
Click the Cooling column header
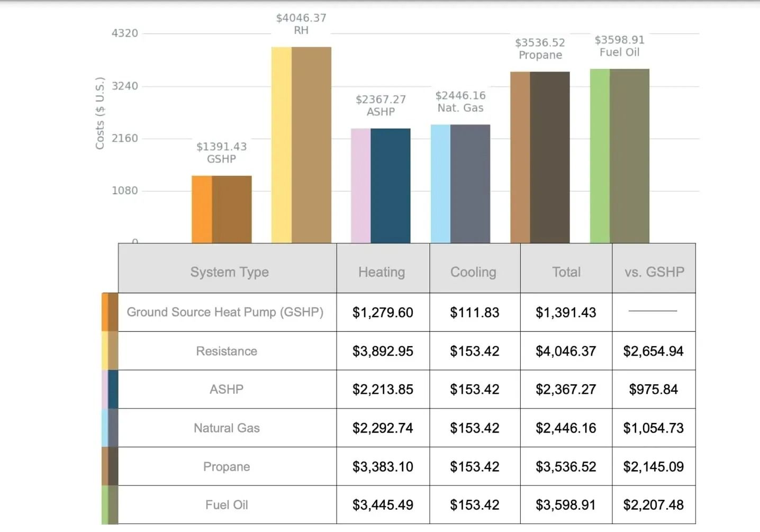(x=474, y=272)
